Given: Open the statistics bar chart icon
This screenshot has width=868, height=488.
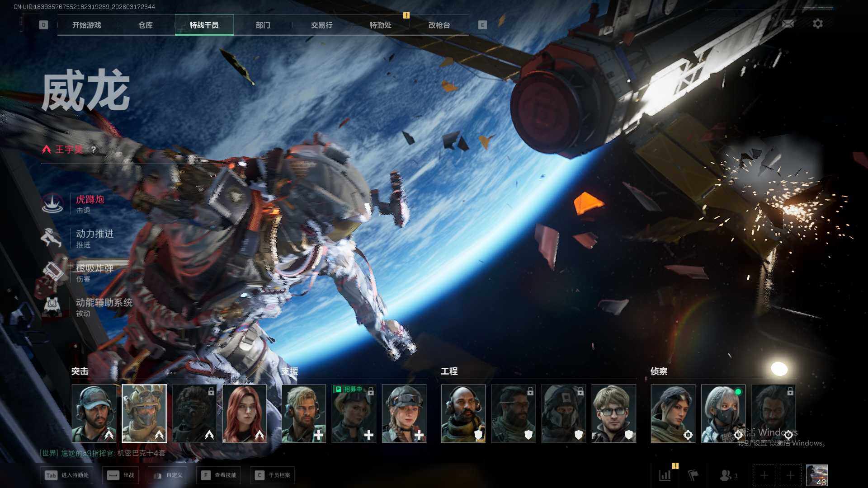Looking at the screenshot, I should click(665, 475).
